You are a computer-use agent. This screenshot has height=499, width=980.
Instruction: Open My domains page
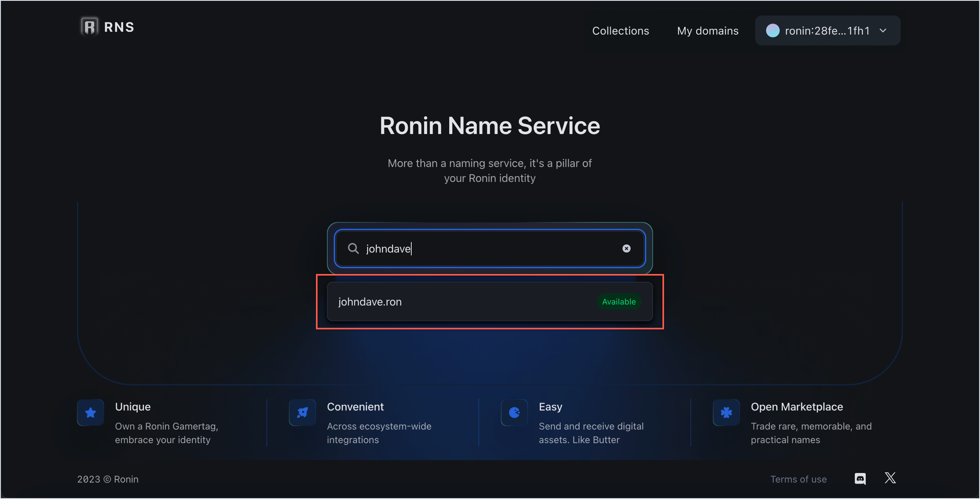708,31
